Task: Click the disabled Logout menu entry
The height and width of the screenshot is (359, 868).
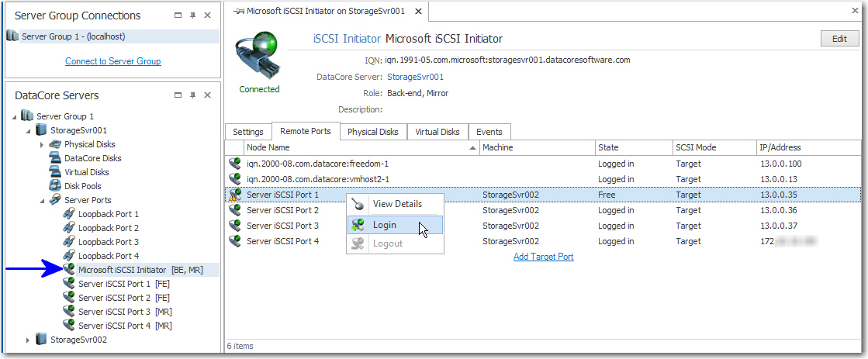Action: point(396,243)
